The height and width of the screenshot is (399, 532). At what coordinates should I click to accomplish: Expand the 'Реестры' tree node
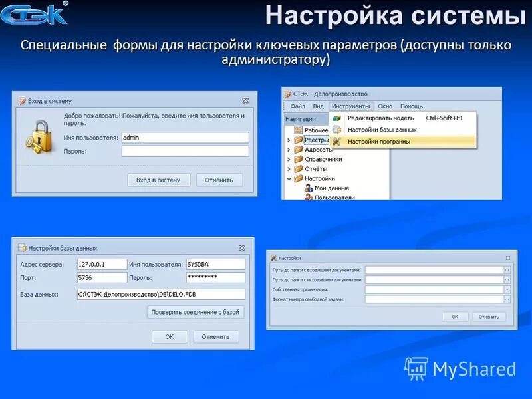coord(289,140)
